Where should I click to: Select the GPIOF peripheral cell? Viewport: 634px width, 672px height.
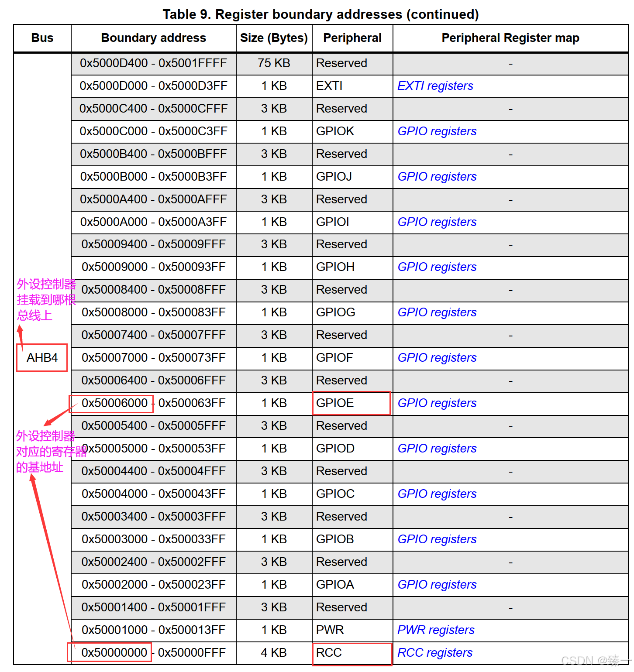click(352, 358)
